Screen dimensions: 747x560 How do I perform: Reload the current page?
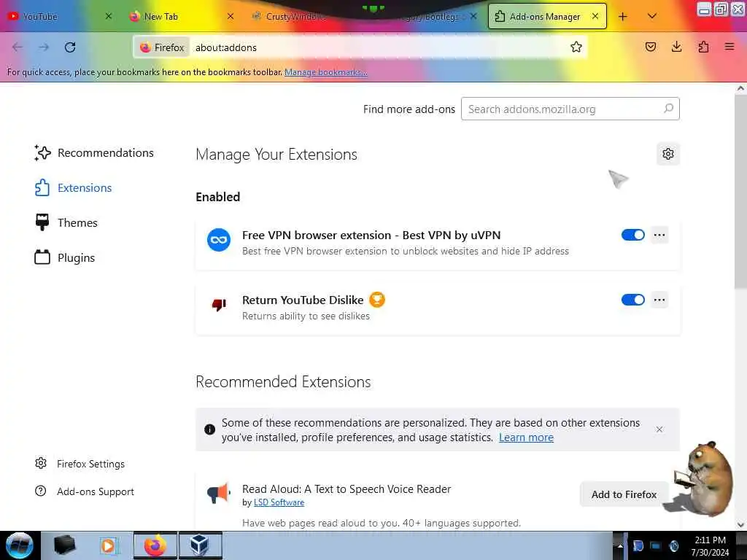tap(70, 47)
